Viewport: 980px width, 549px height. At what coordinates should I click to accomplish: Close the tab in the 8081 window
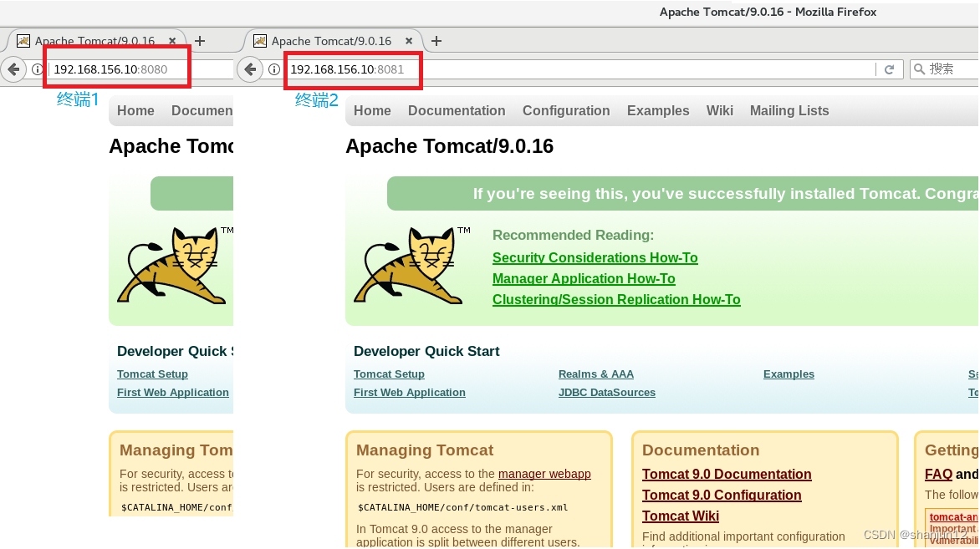pyautogui.click(x=409, y=41)
